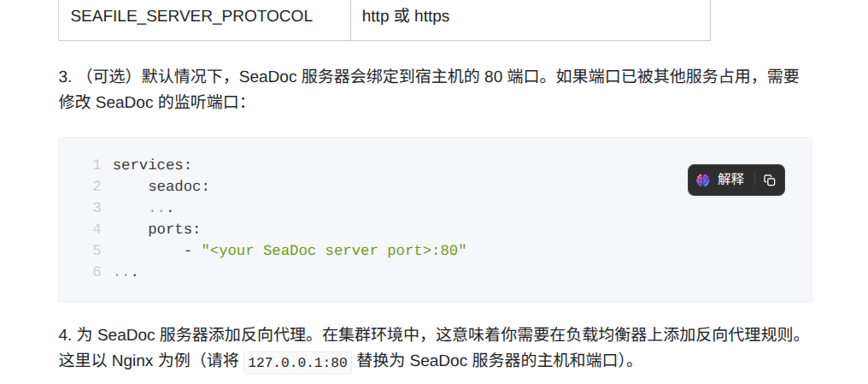
Task: Click the "ports:" code line
Action: click(x=174, y=229)
